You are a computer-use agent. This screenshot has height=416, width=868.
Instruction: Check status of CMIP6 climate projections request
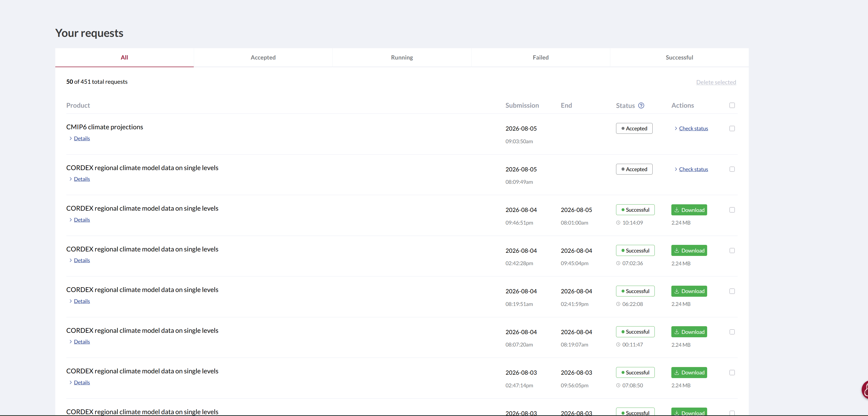693,128
